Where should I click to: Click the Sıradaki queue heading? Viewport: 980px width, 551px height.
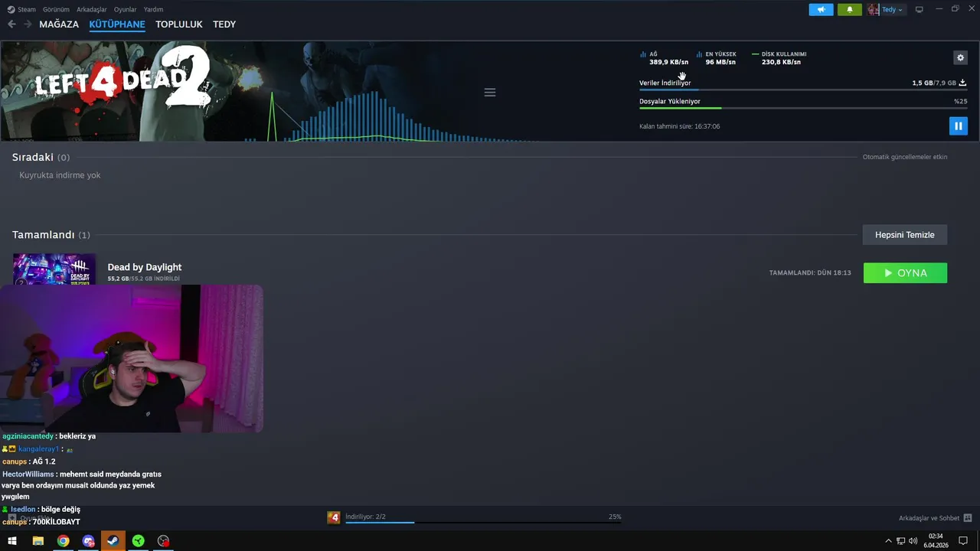tap(41, 157)
